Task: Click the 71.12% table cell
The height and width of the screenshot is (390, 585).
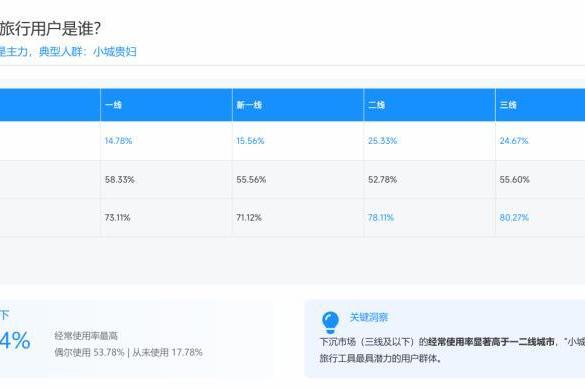Action: click(298, 218)
